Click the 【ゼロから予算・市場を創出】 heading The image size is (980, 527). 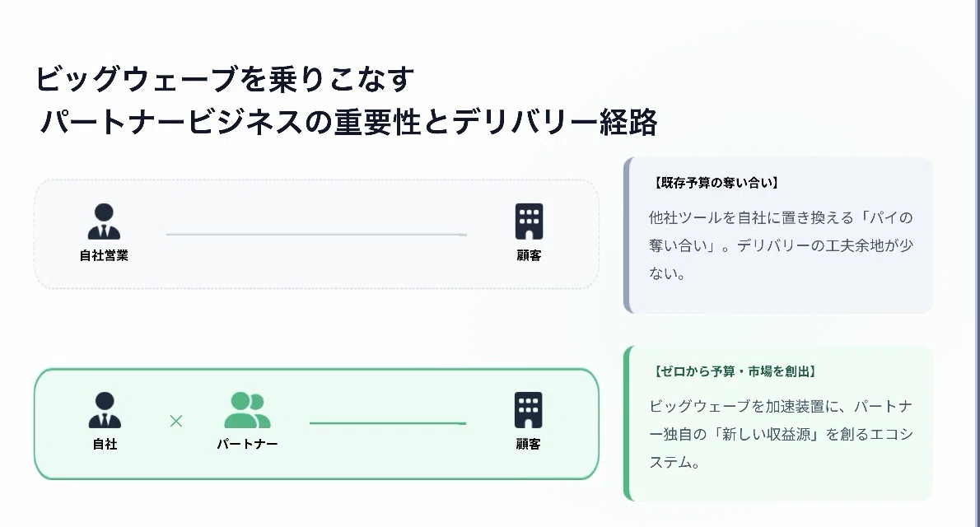pyautogui.click(x=735, y=371)
